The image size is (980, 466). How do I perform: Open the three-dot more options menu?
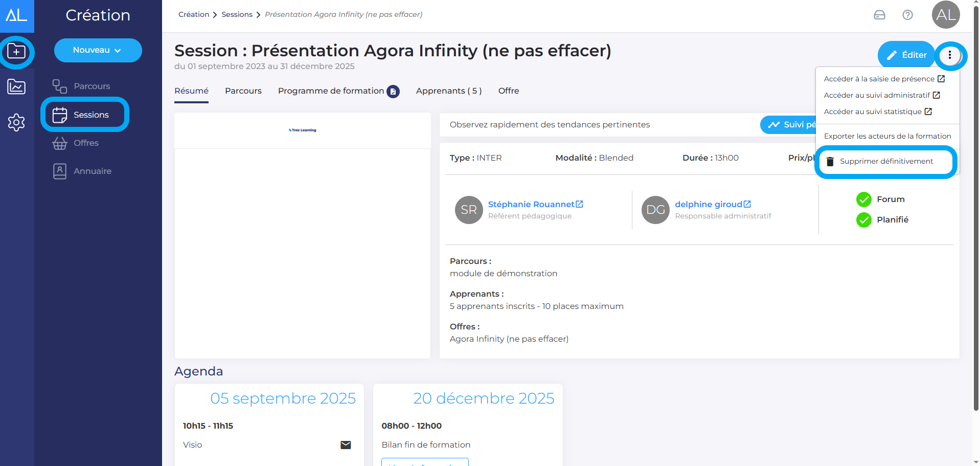tap(949, 55)
